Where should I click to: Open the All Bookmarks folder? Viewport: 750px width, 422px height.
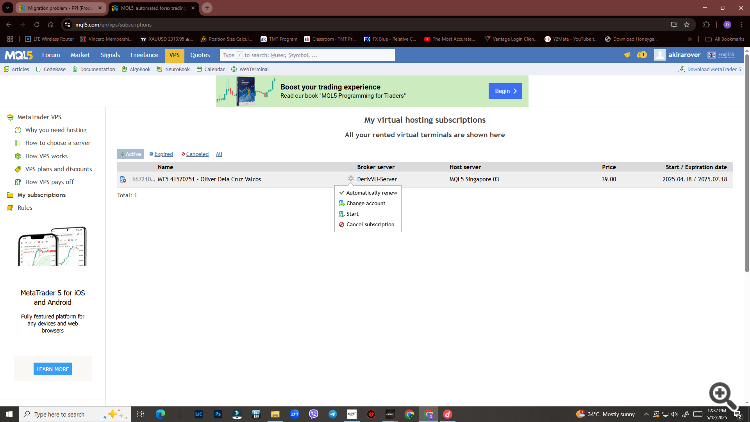click(x=725, y=39)
